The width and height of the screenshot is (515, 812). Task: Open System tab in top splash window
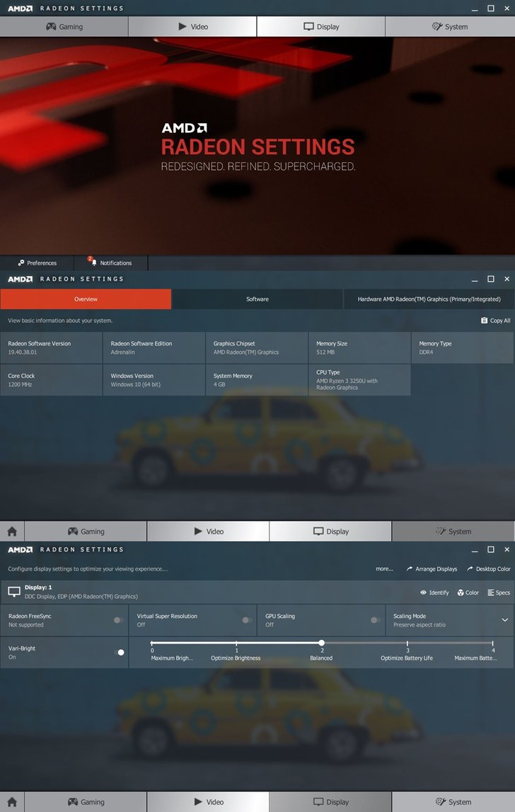(x=450, y=26)
